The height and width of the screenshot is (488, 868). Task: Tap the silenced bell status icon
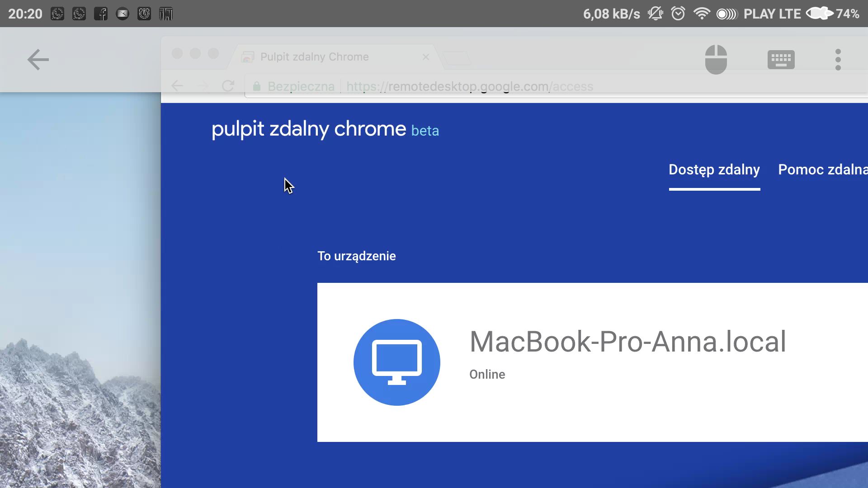click(x=655, y=14)
